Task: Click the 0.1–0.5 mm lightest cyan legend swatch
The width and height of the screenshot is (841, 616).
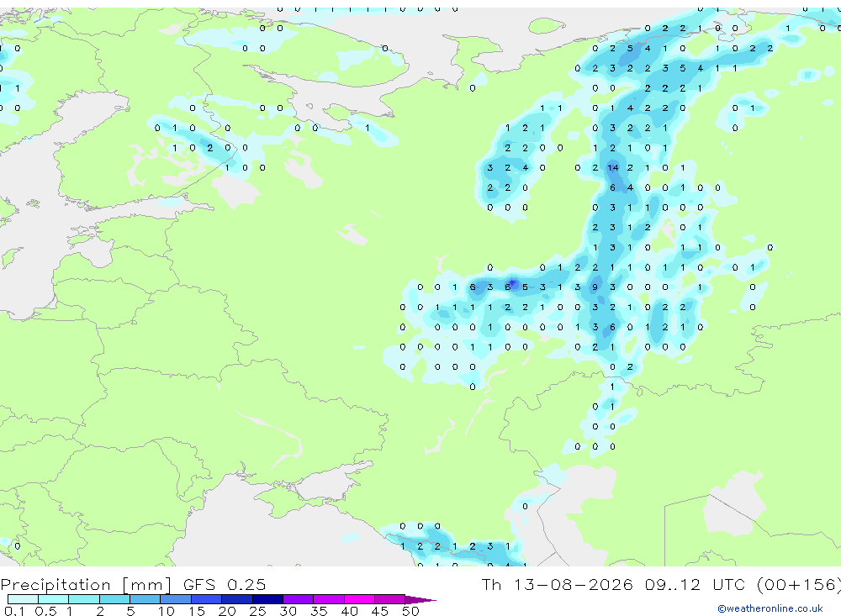Action: (23, 599)
